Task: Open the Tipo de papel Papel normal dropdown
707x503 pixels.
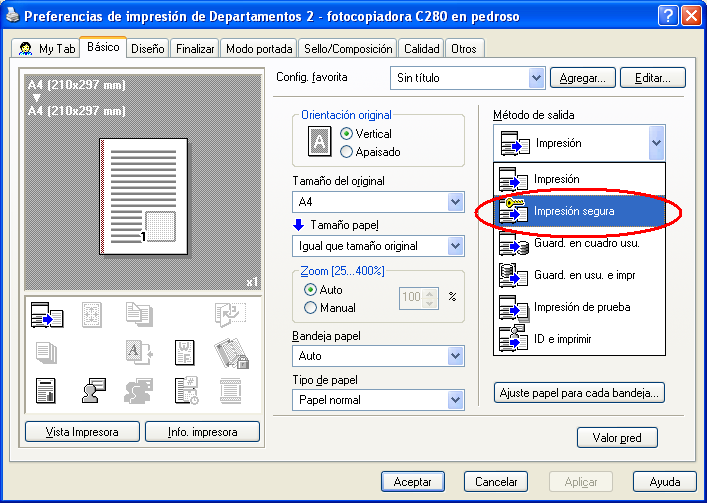Action: point(378,400)
